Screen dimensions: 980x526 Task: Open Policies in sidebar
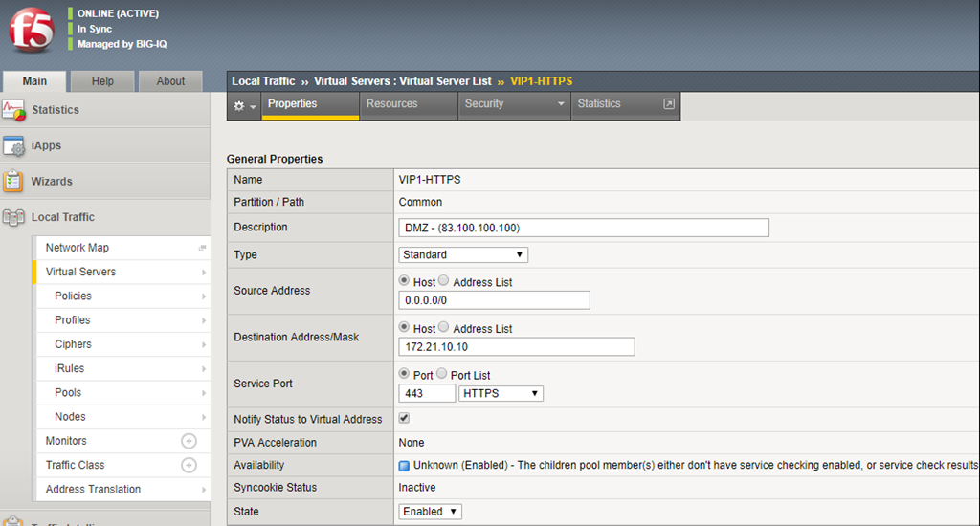(x=73, y=296)
